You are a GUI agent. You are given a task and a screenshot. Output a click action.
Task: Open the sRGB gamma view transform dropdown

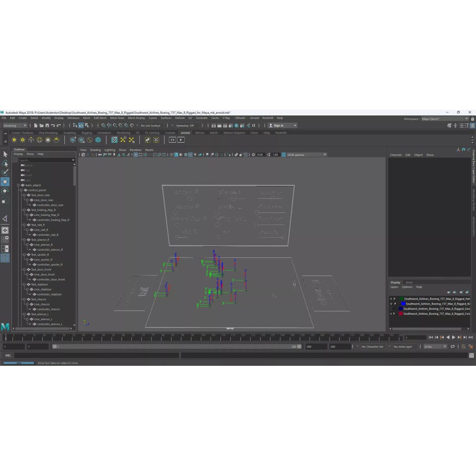[x=306, y=155]
